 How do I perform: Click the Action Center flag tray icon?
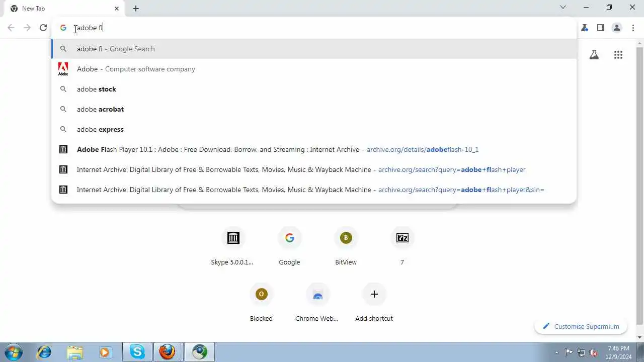[x=569, y=352]
